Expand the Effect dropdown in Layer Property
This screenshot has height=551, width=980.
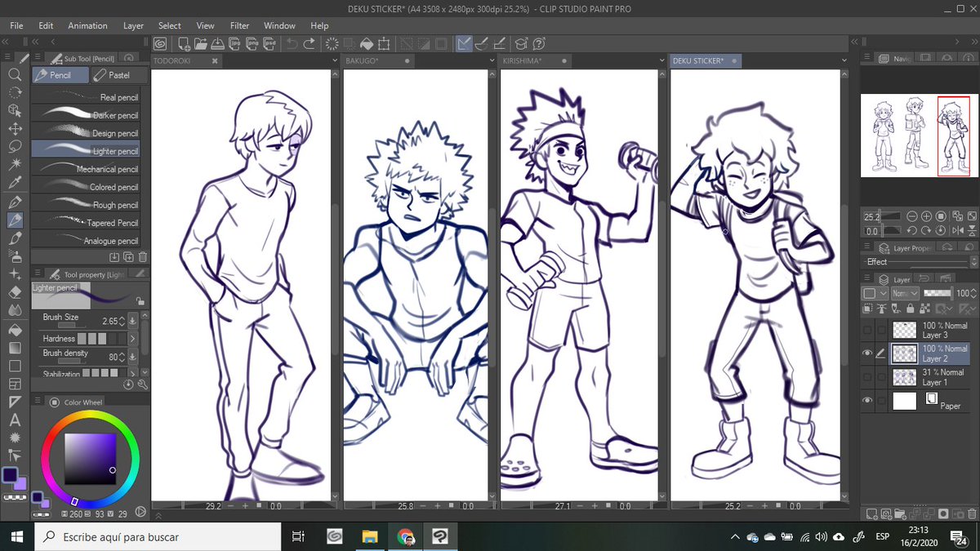(x=973, y=262)
